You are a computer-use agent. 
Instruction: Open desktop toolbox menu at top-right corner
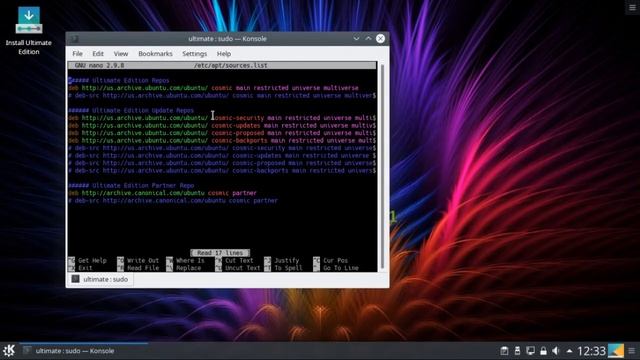point(632,8)
